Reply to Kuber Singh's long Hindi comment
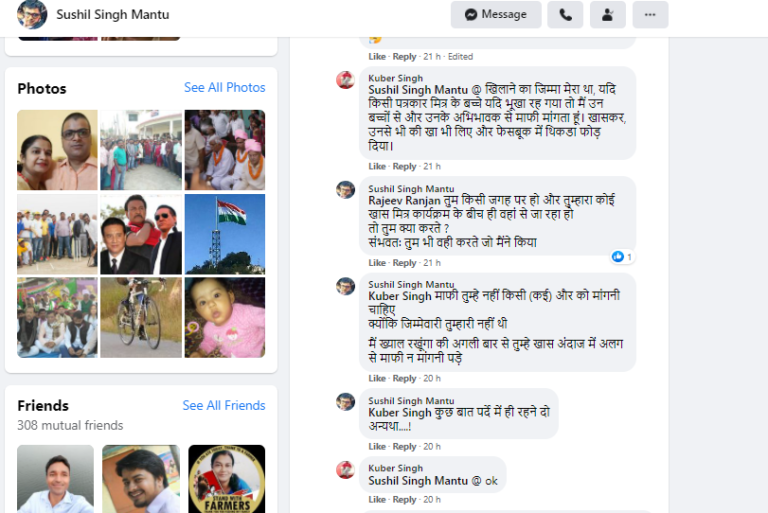Image resolution: width=768 pixels, height=513 pixels. 405,167
